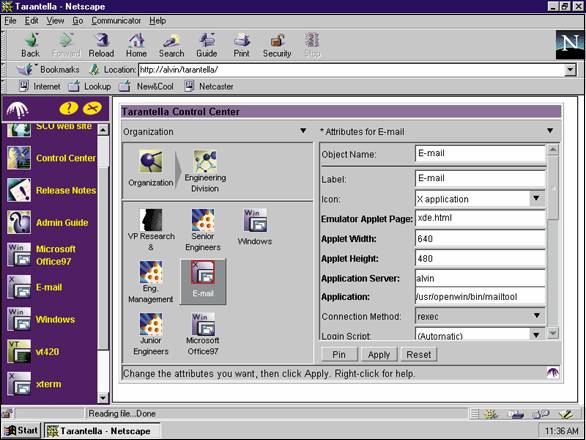
Task: Click the Lookup personal toolbar link
Action: [90, 86]
